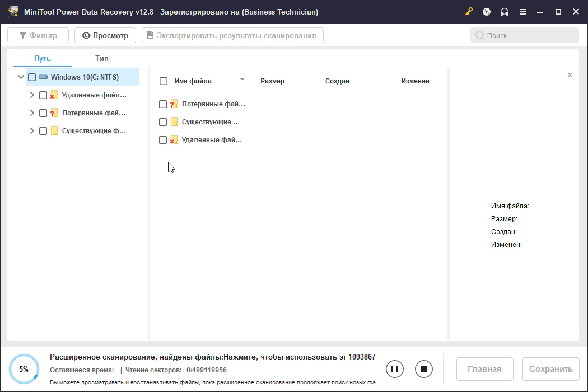The height and width of the screenshot is (392, 588).
Task: Click the key registration icon
Action: [469, 12]
